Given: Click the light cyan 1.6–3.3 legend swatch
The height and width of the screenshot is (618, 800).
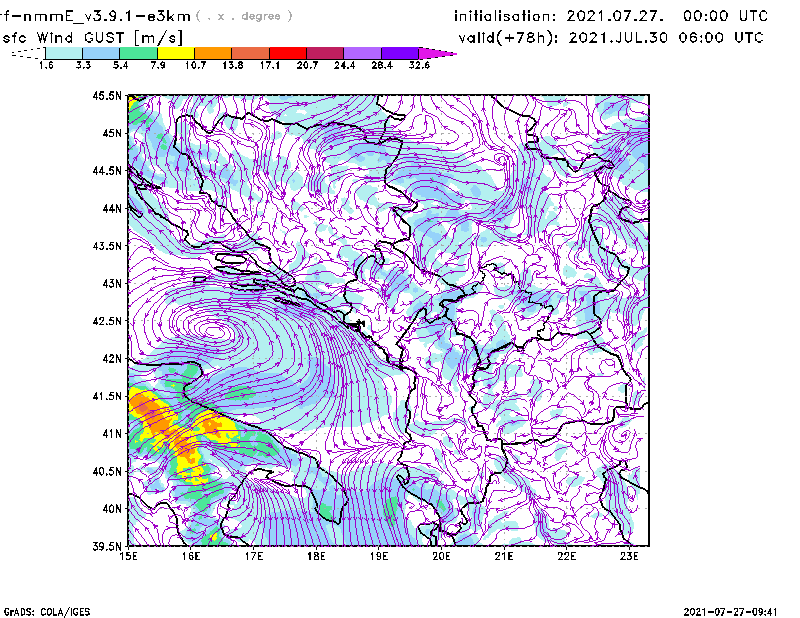Looking at the screenshot, I should click(64, 53).
